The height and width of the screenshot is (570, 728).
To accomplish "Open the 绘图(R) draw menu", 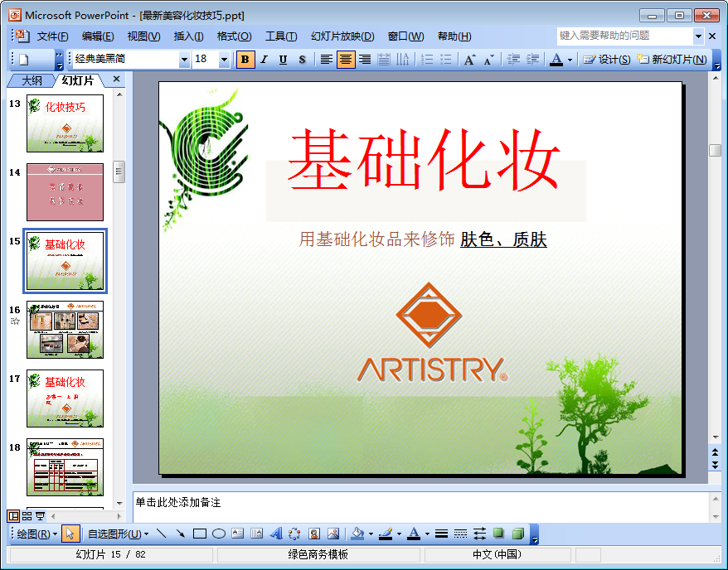I will point(36,534).
